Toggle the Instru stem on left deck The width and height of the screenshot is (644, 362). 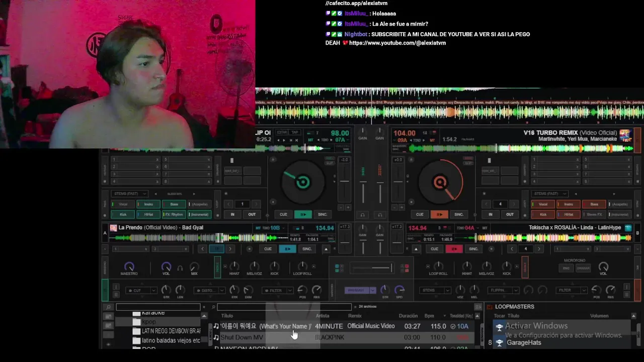pyautogui.click(x=148, y=204)
